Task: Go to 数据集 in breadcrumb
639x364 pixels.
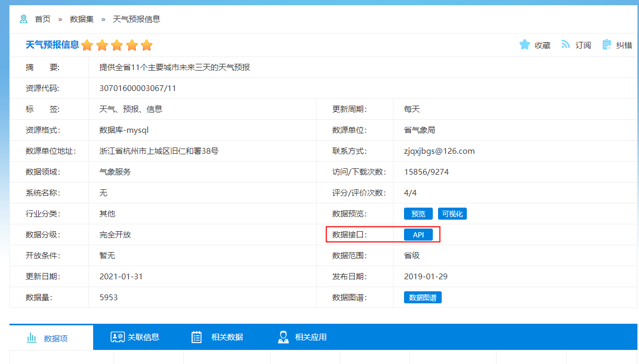Action: [82, 19]
